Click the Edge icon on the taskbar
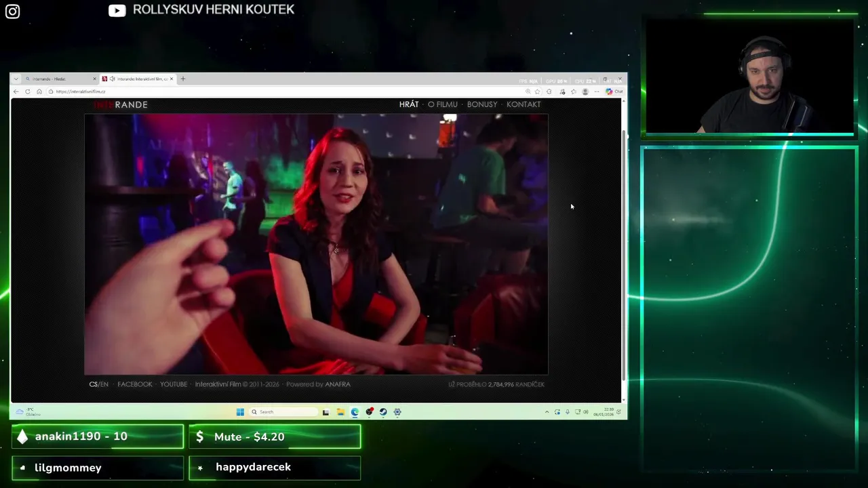Screen dimensions: 868x488 (355, 412)
